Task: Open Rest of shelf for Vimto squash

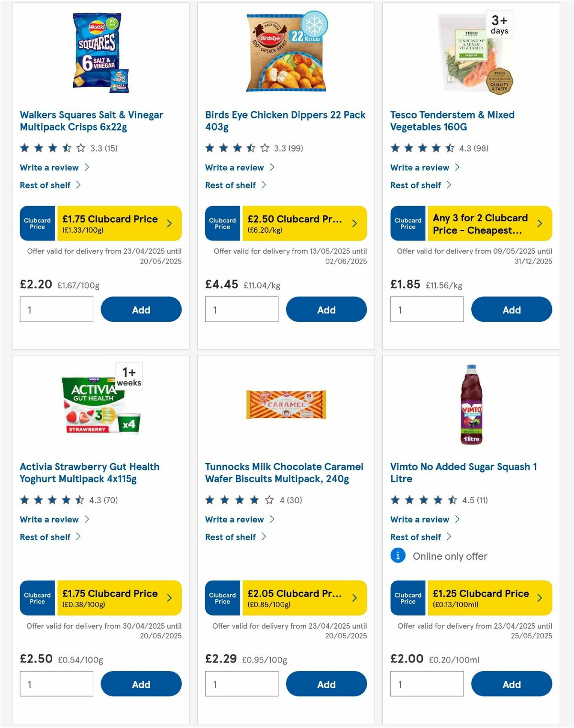Action: coord(415,537)
